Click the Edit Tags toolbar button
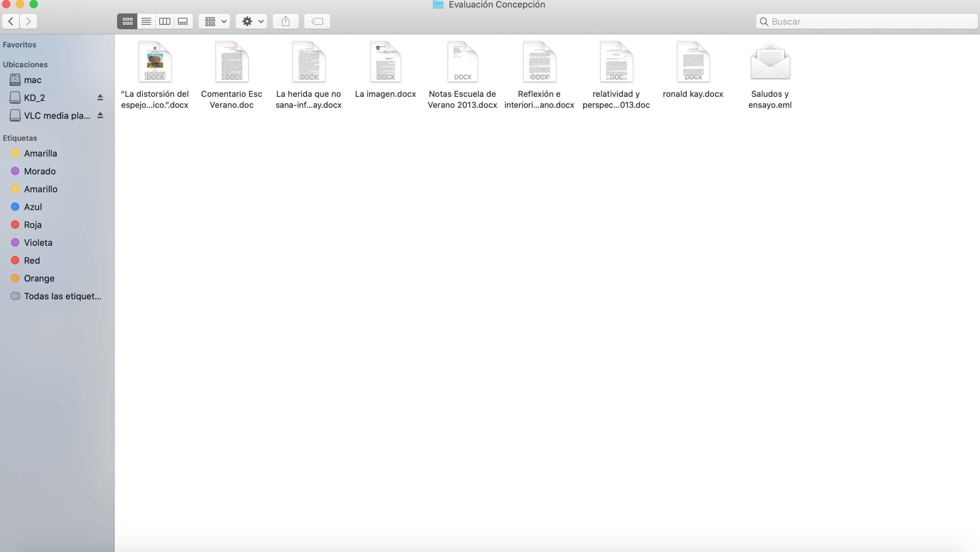The image size is (980, 552). pyautogui.click(x=317, y=21)
